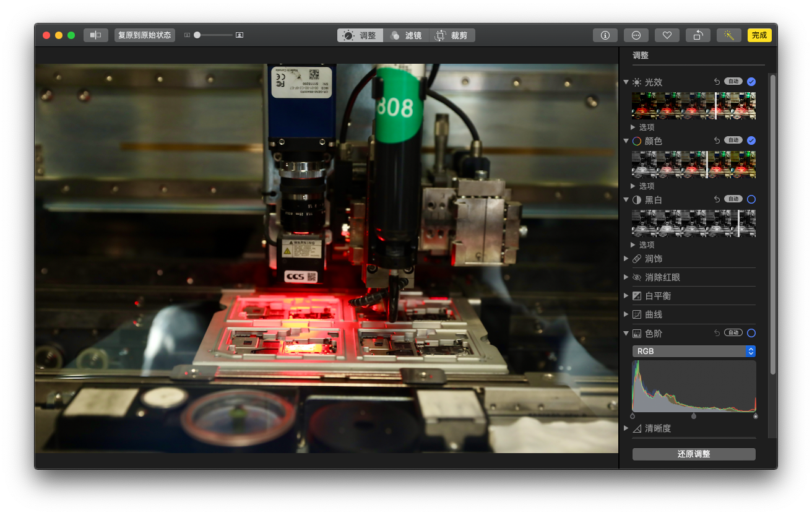Enable the 黑白 adjustment circle
Screen dimensions: 812x515
tap(751, 199)
